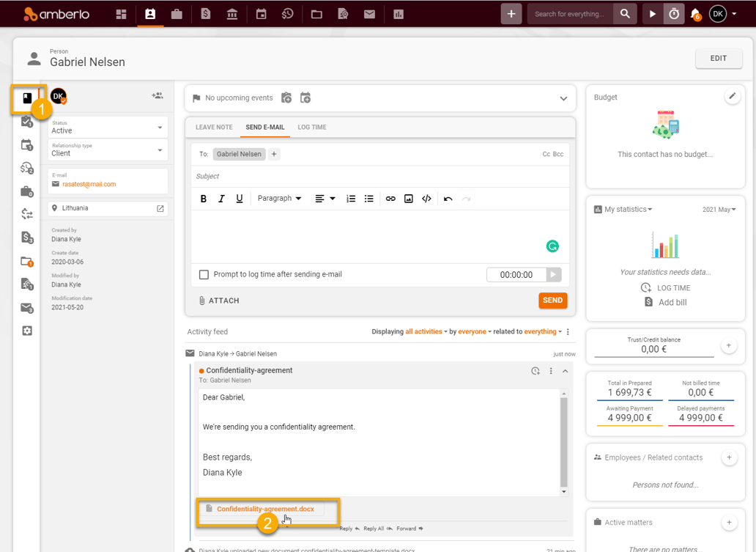The height and width of the screenshot is (552, 756).
Task: Start the timer using the stopwatch icon
Action: tap(673, 13)
